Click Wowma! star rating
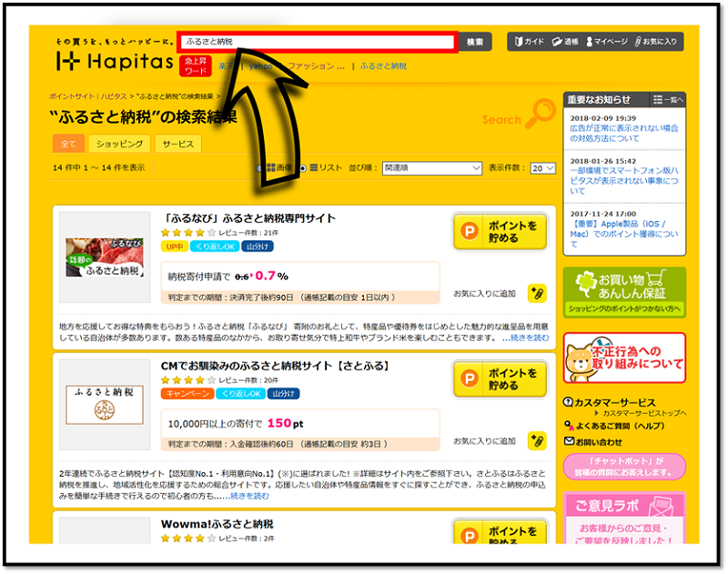 188,539
